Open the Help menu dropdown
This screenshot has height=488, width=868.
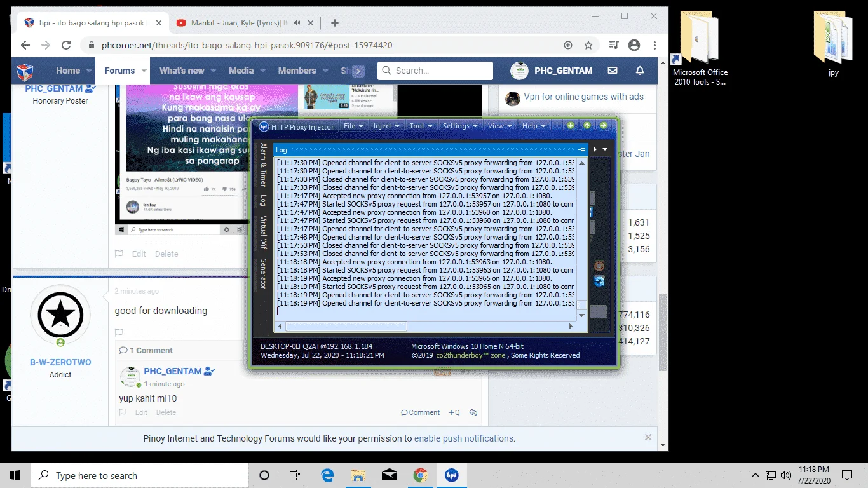click(534, 126)
